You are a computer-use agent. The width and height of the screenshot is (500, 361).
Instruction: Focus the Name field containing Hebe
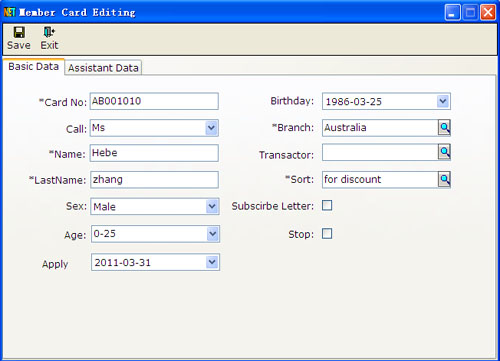pyautogui.click(x=154, y=153)
